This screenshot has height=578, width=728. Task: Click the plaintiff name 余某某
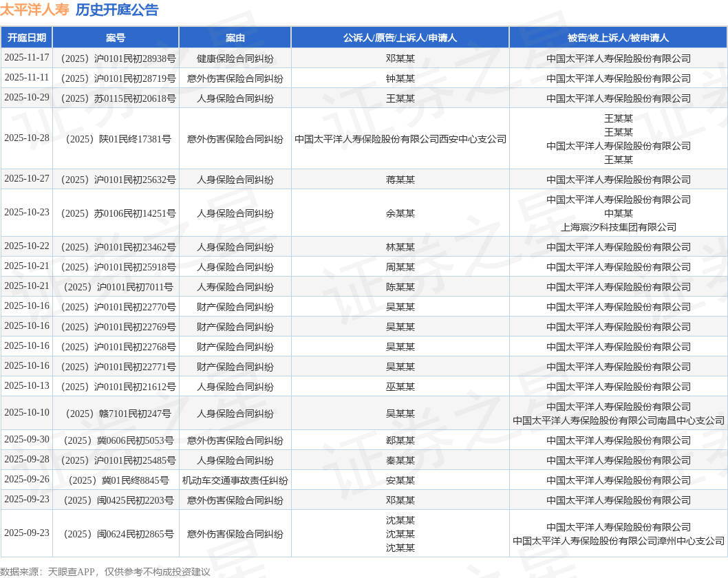[400, 213]
